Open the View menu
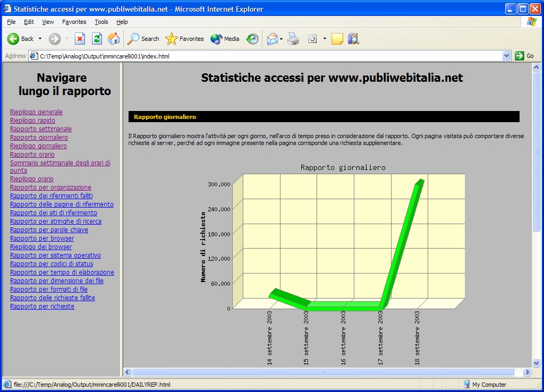 coord(48,22)
